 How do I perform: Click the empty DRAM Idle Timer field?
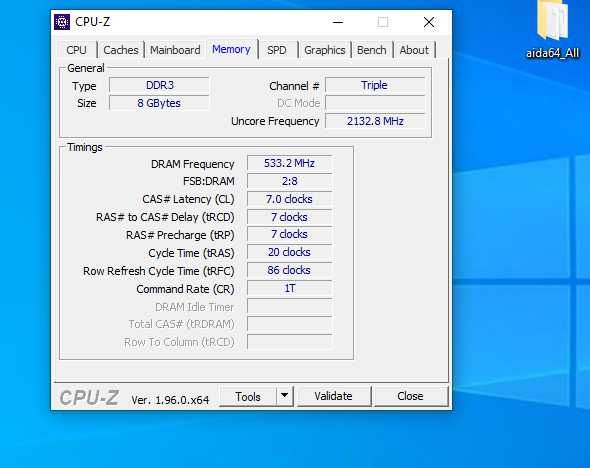[289, 307]
